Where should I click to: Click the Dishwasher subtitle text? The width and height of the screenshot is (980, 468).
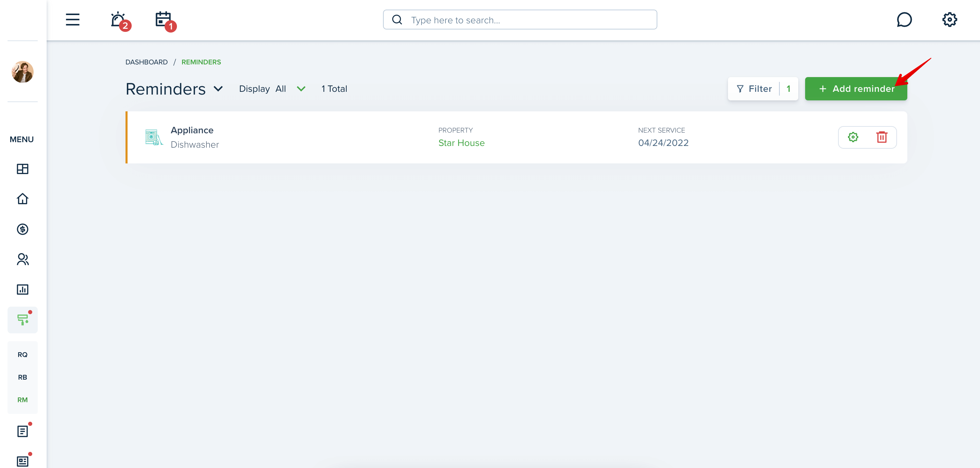(x=194, y=145)
